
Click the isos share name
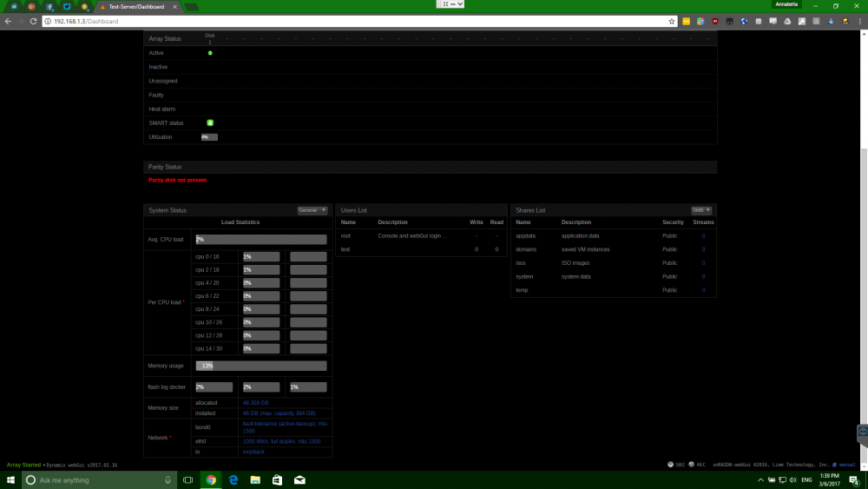point(520,263)
